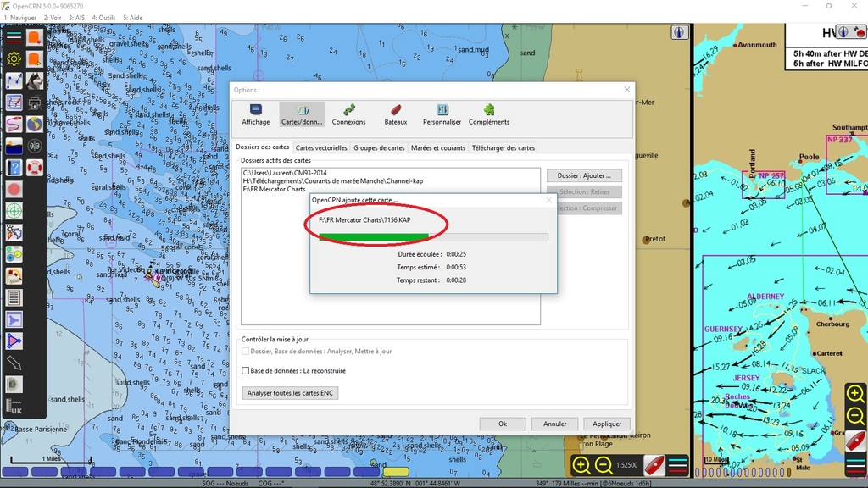The height and width of the screenshot is (488, 868).
Task: Click the second orange chart icon with arrow
Action: pyautogui.click(x=34, y=58)
